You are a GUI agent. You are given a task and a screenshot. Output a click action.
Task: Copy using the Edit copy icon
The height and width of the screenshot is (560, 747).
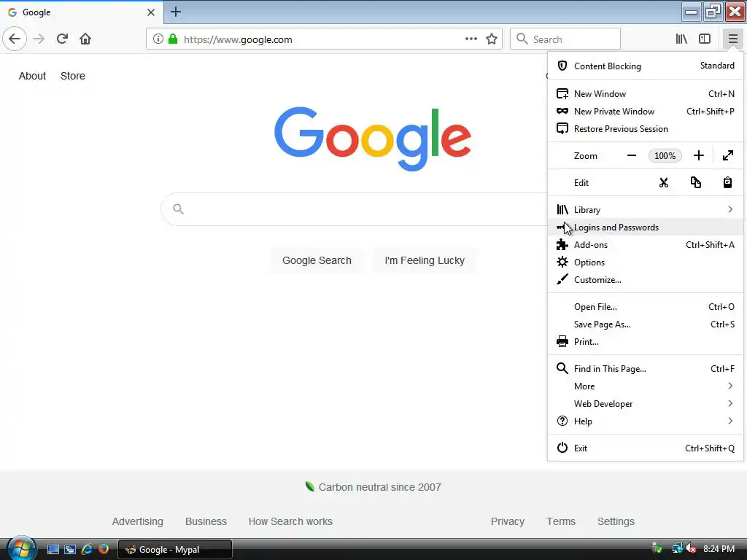click(695, 183)
